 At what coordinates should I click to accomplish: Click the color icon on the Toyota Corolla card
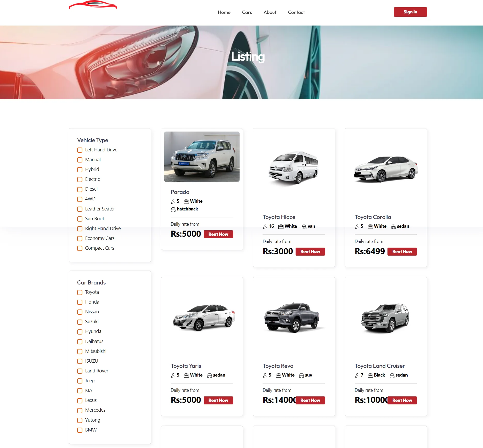point(370,227)
